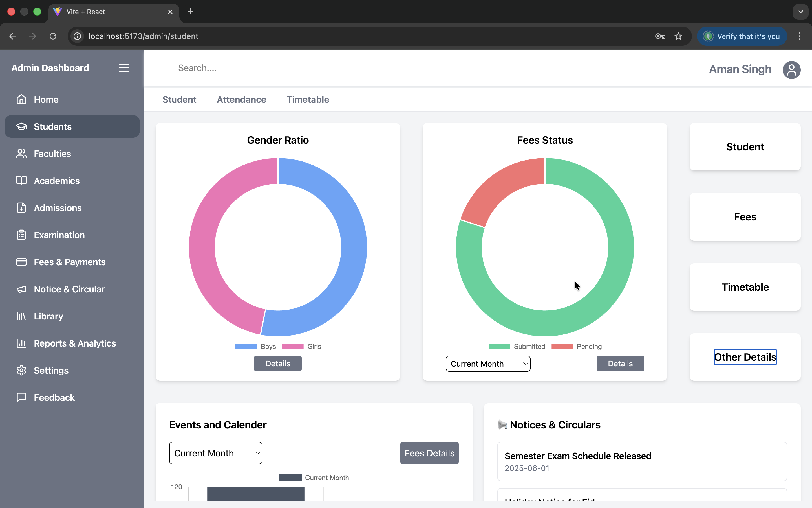Click the Feedback speech bubble icon
The height and width of the screenshot is (508, 812).
point(21,397)
